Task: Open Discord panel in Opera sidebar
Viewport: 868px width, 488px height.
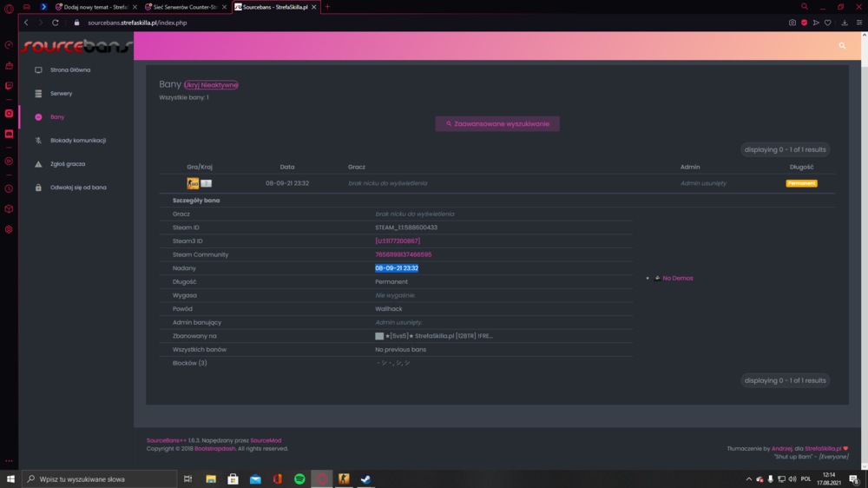Action: click(9, 134)
